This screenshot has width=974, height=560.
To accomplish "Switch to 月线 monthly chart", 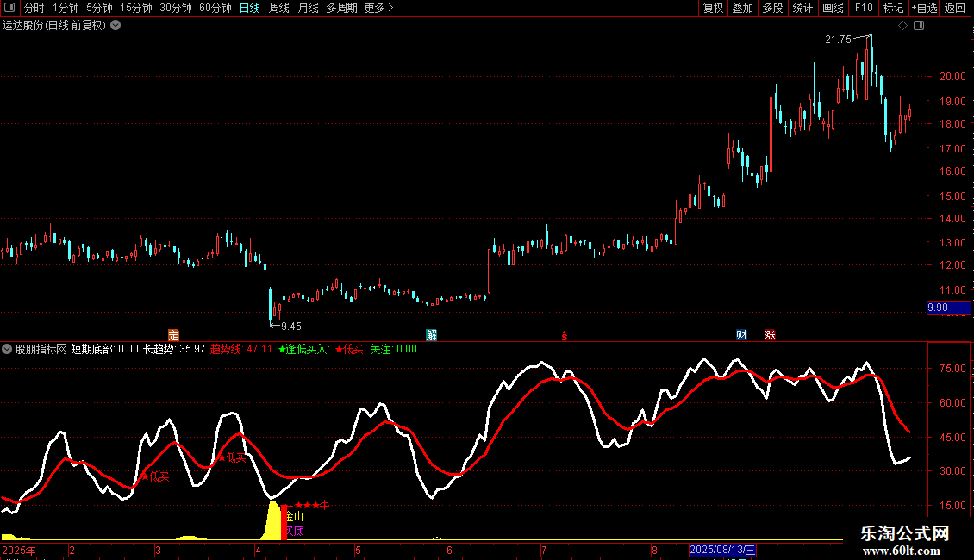I will pyautogui.click(x=308, y=8).
